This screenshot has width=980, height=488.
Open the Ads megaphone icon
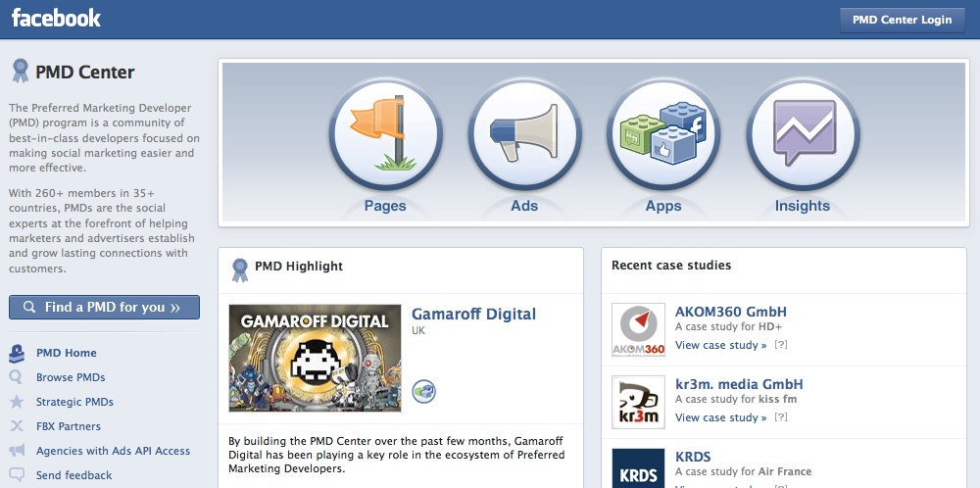[x=524, y=134]
